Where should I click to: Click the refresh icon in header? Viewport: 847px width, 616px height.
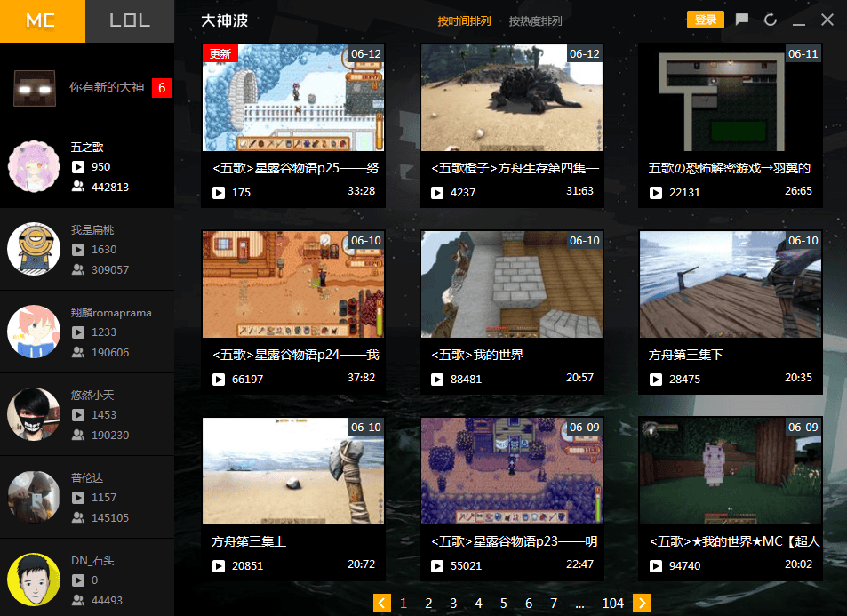click(x=771, y=20)
